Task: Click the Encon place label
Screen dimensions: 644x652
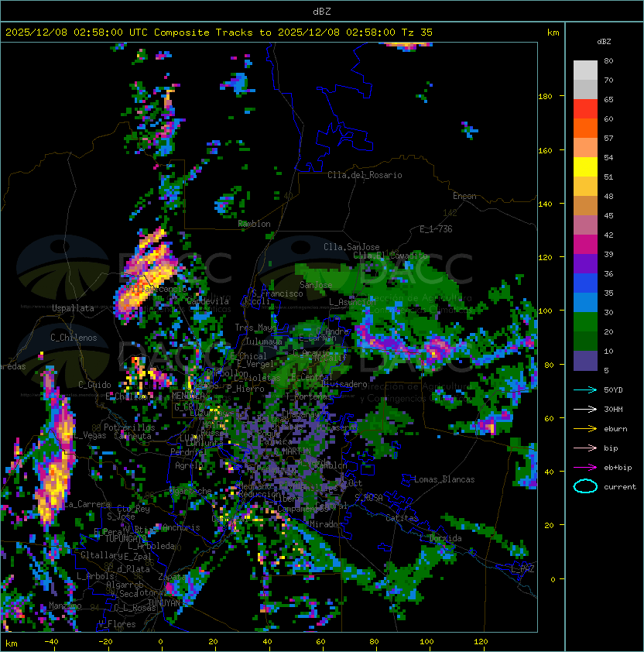Action: pos(464,196)
